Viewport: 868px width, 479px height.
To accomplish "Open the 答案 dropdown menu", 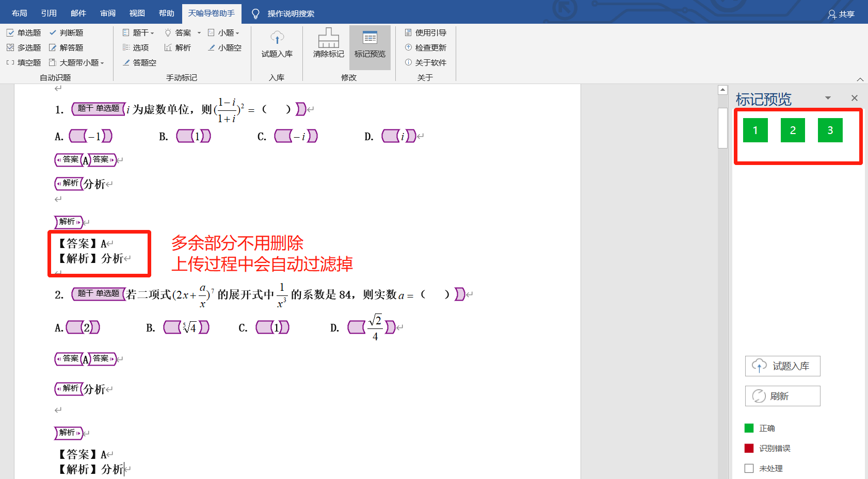I will point(199,33).
